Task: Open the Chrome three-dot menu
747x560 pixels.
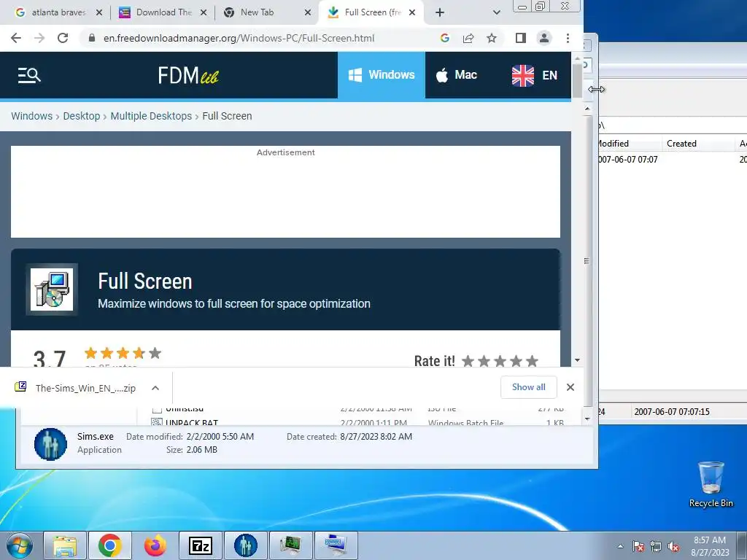Action: pyautogui.click(x=568, y=38)
